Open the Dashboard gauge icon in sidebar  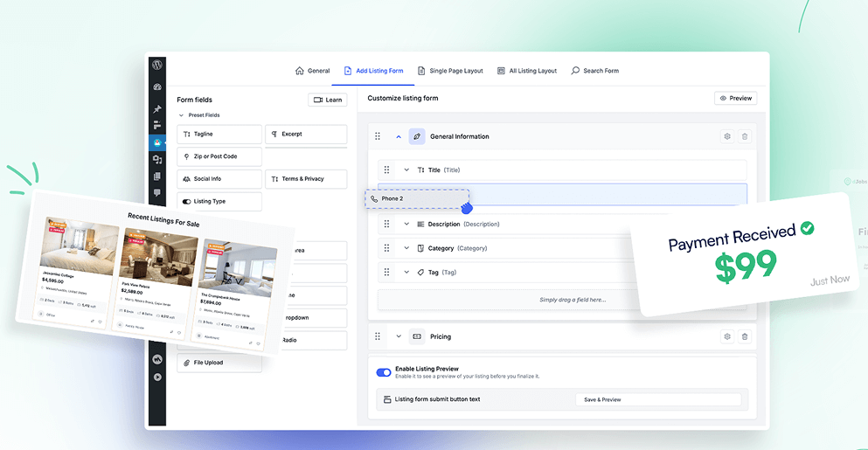pyautogui.click(x=157, y=87)
